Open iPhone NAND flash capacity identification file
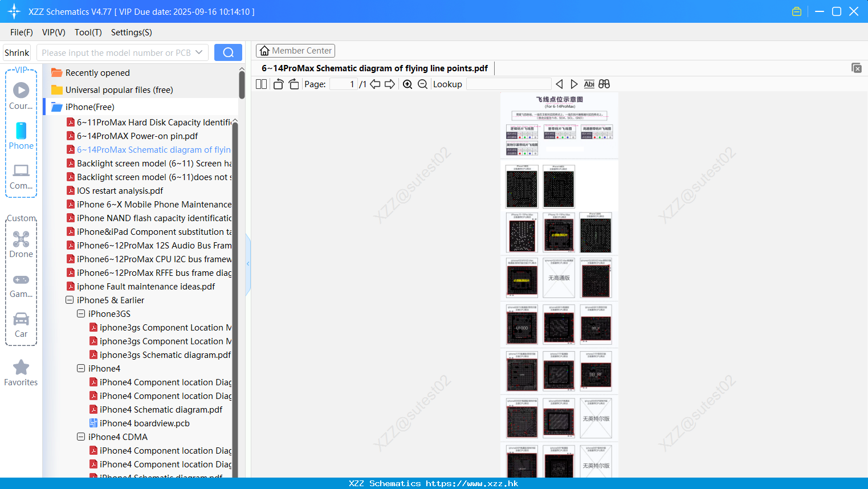Image resolution: width=868 pixels, height=489 pixels. [x=149, y=218]
